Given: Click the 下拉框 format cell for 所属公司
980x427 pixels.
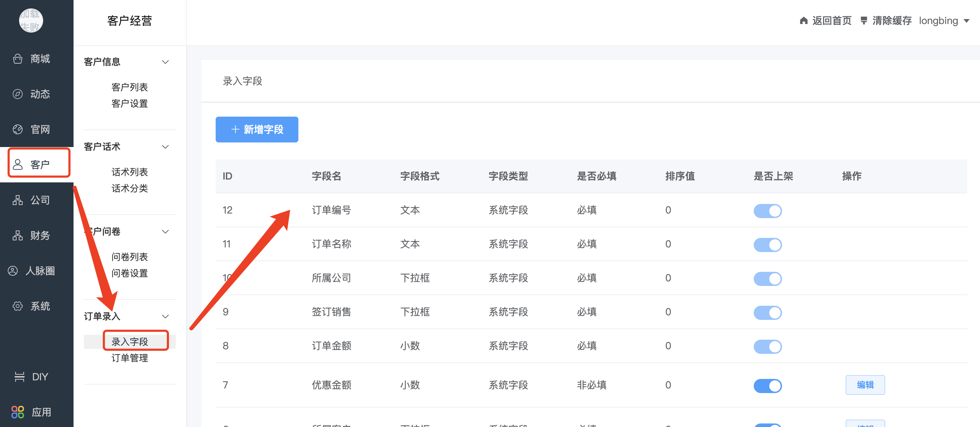Looking at the screenshot, I should point(415,278).
